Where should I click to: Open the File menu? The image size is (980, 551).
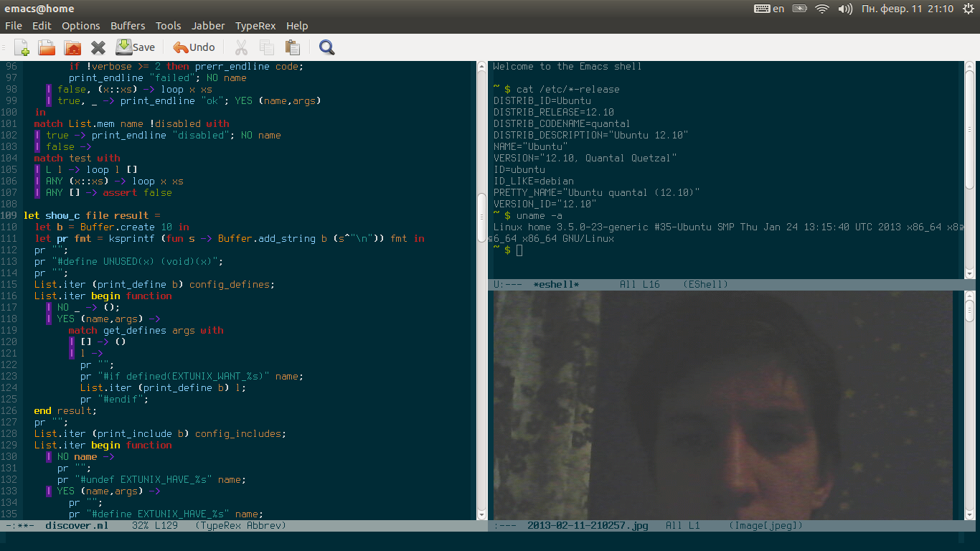13,26
